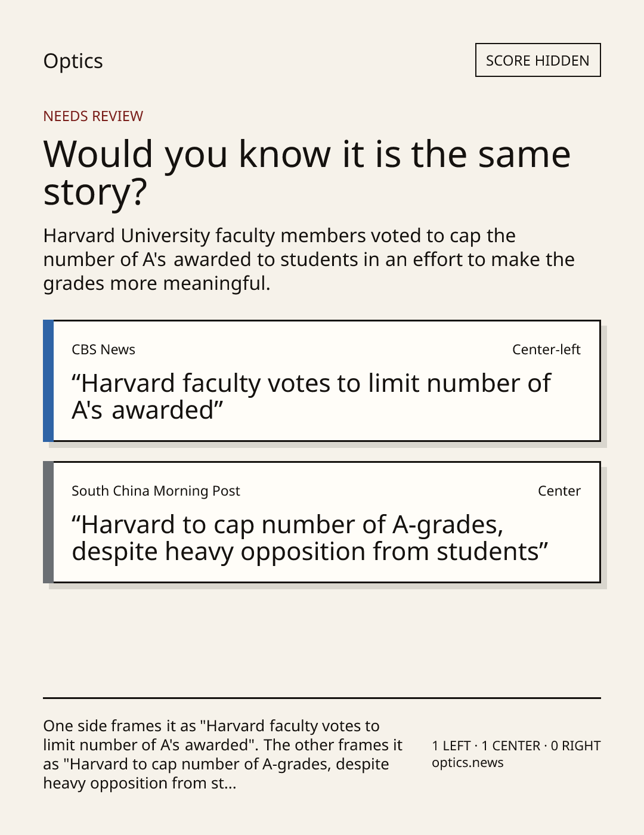Open the Optics logo title
The image size is (644, 835).
point(73,61)
